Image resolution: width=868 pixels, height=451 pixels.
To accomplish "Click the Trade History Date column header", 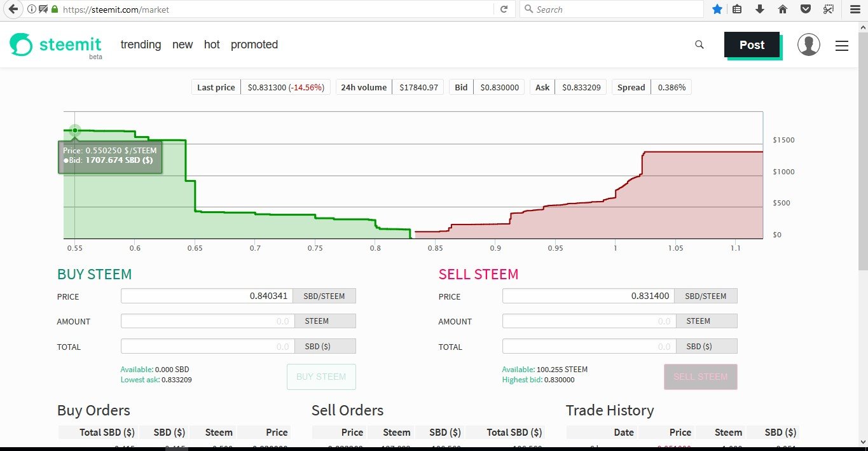I will click(x=624, y=433).
